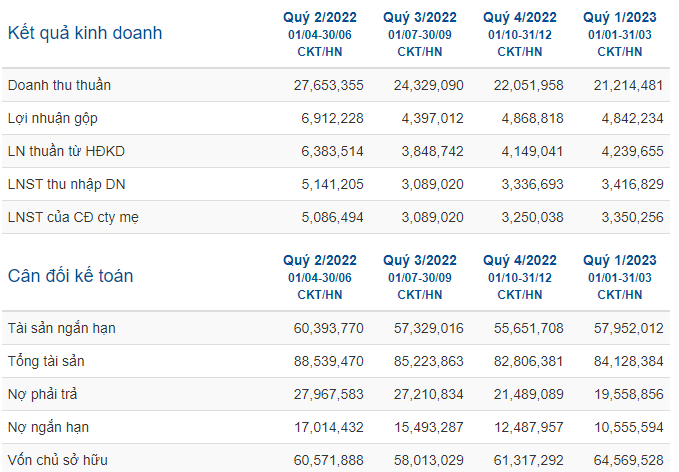The height and width of the screenshot is (472, 679).
Task: Select Quý 1/2023 header in Cân đối kế toán
Action: (x=620, y=260)
